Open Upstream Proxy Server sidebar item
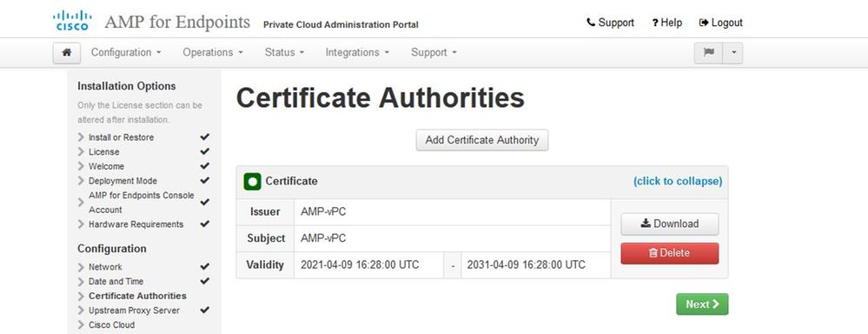 tap(134, 311)
